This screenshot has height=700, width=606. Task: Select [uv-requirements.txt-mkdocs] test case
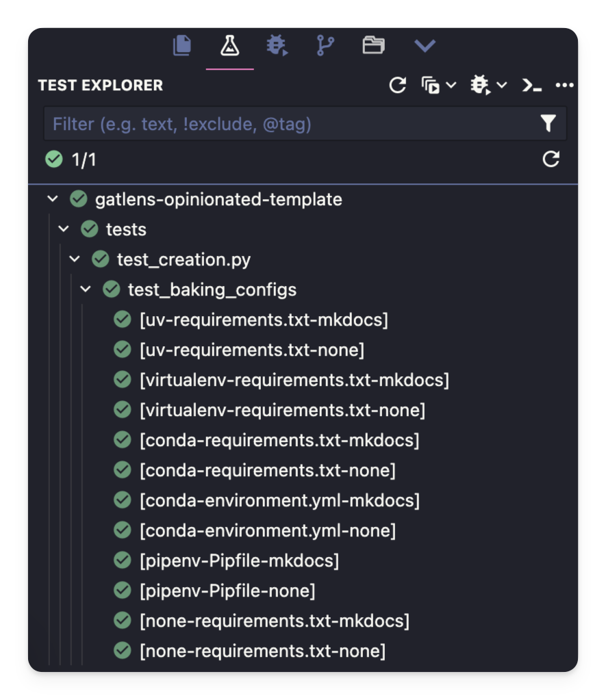point(264,320)
